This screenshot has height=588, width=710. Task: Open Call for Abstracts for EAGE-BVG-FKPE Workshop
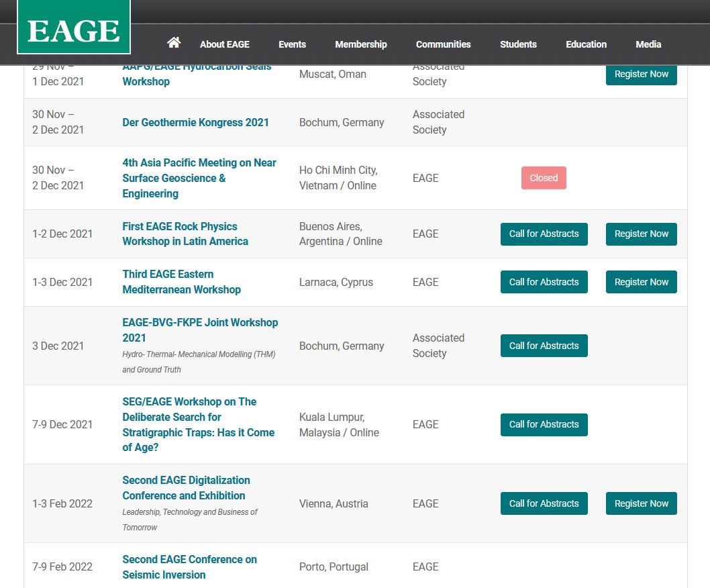[544, 346]
